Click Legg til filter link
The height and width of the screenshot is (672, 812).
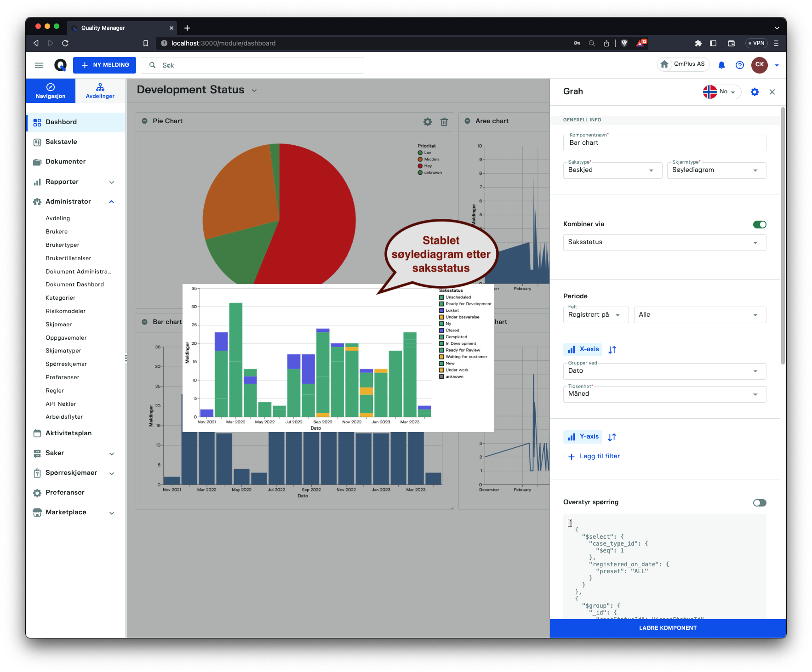600,456
